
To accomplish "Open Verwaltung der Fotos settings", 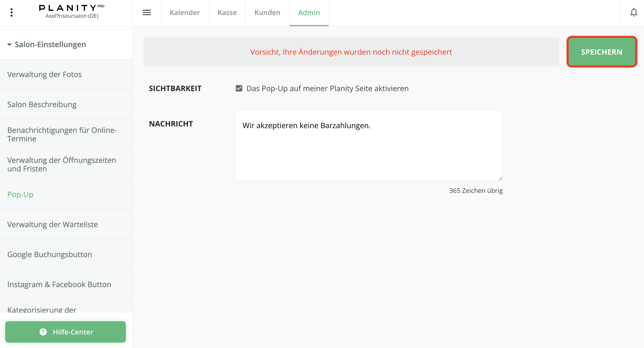I will [x=44, y=74].
